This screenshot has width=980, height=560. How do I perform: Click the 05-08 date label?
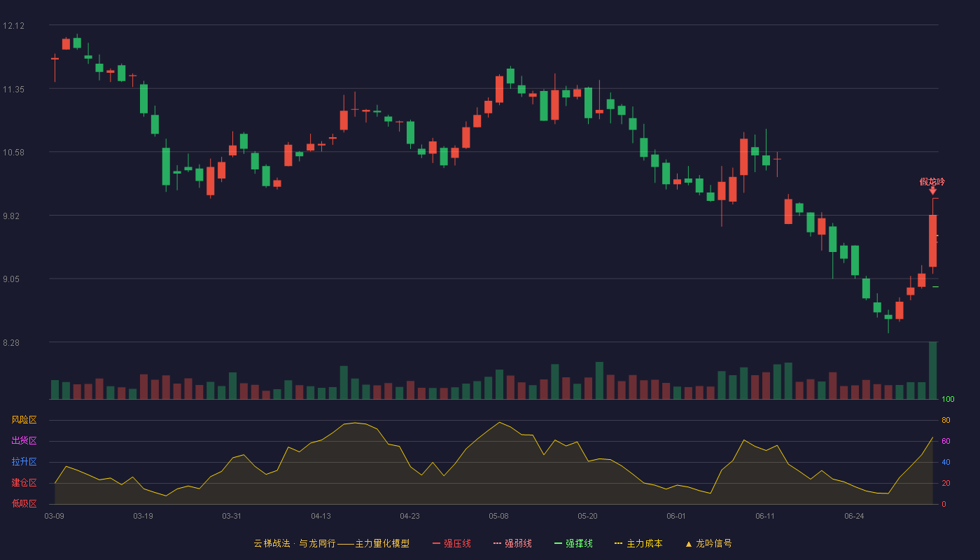[498, 516]
